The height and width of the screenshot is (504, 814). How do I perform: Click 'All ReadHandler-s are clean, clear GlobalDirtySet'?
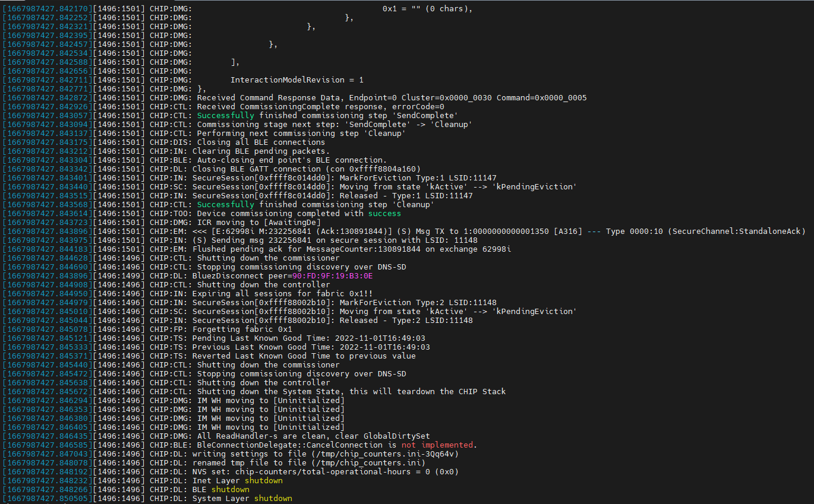pos(313,436)
